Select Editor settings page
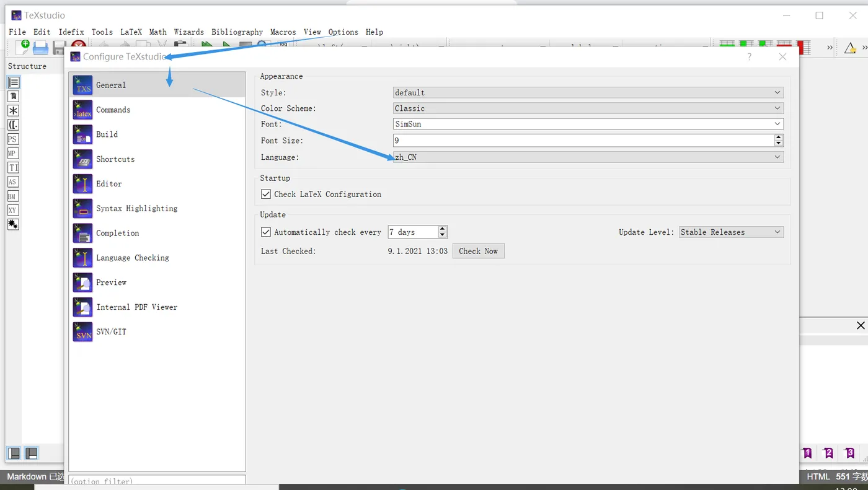The height and width of the screenshot is (490, 868). (157, 184)
